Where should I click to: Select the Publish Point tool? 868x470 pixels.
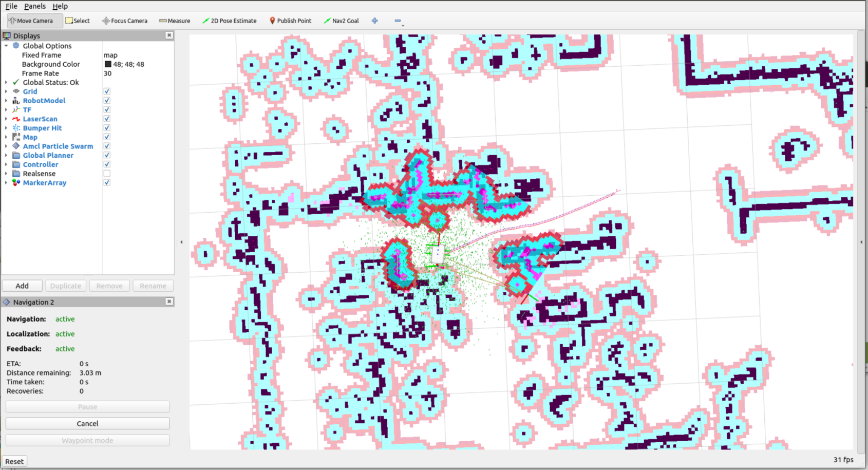tap(290, 21)
